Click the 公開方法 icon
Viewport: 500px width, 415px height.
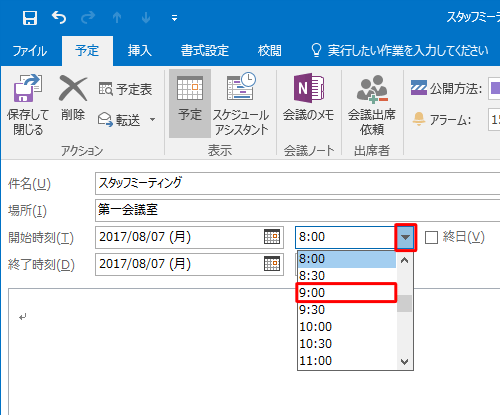point(419,88)
